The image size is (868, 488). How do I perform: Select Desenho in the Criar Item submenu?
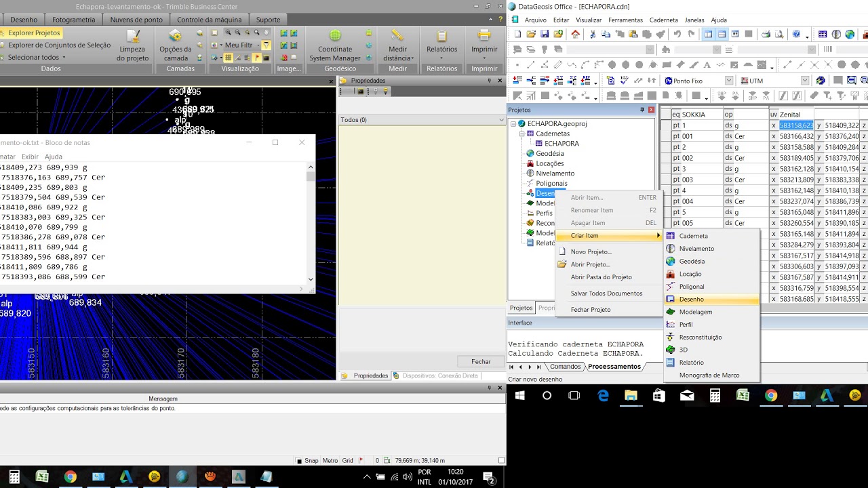(711, 299)
